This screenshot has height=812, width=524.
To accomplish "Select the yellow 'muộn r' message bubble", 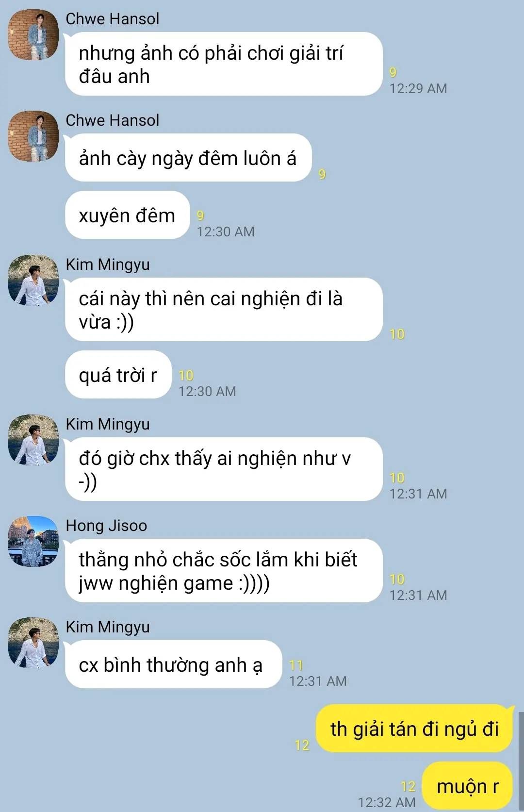I will click(x=467, y=786).
